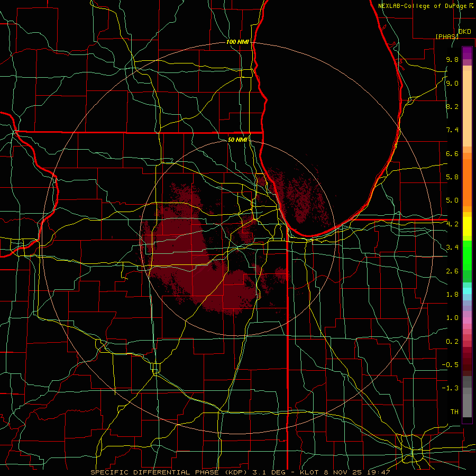This screenshot has height=476, width=476.
Task: Click the NEXLAB logo icon beside DuPage
Action: tap(471, 6)
